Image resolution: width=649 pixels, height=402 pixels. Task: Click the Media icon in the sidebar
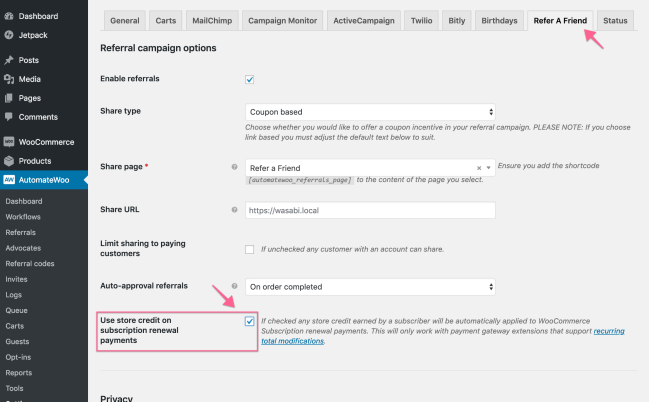coord(9,79)
